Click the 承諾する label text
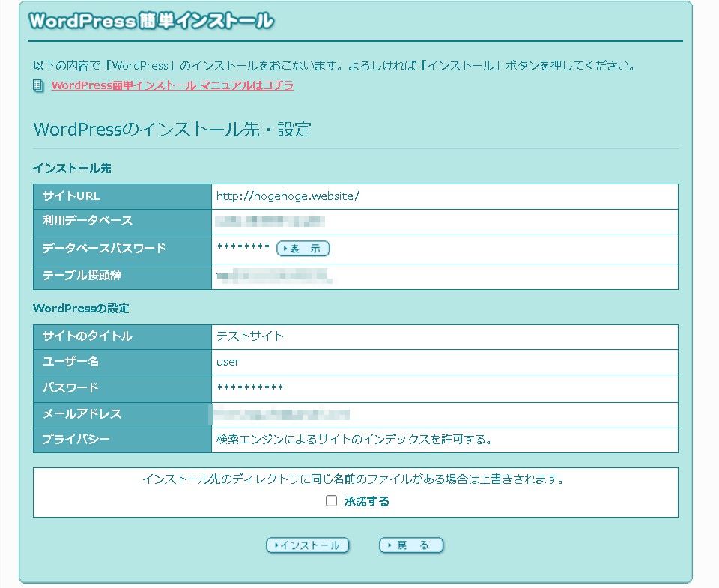The width and height of the screenshot is (719, 588). tap(367, 502)
